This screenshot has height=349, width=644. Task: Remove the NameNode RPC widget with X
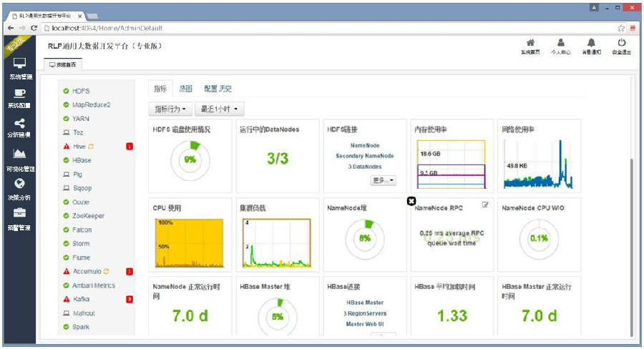411,202
